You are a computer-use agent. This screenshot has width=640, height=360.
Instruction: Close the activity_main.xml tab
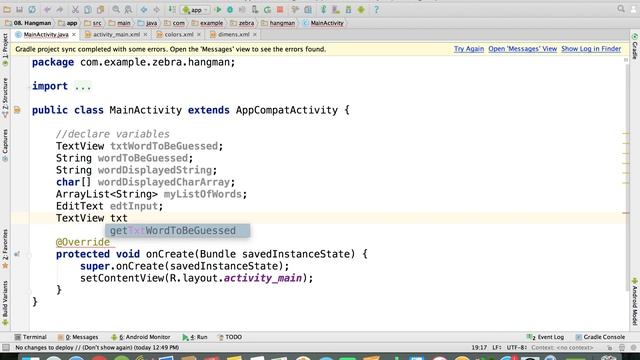145,35
